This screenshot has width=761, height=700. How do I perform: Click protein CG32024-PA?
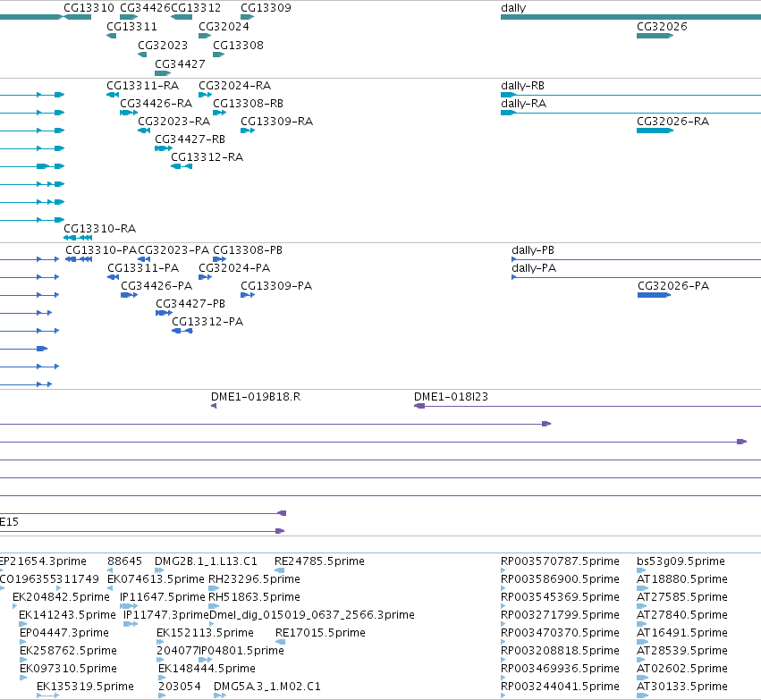point(234,268)
